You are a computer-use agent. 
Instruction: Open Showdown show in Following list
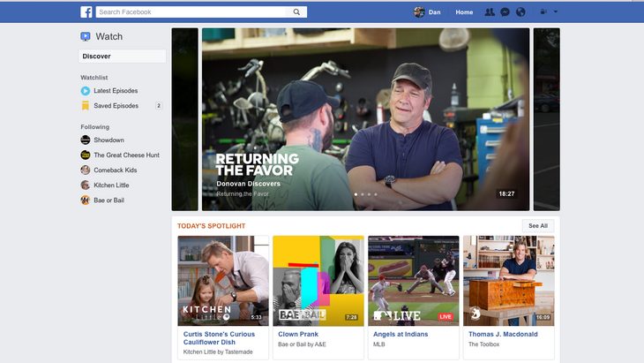point(109,140)
